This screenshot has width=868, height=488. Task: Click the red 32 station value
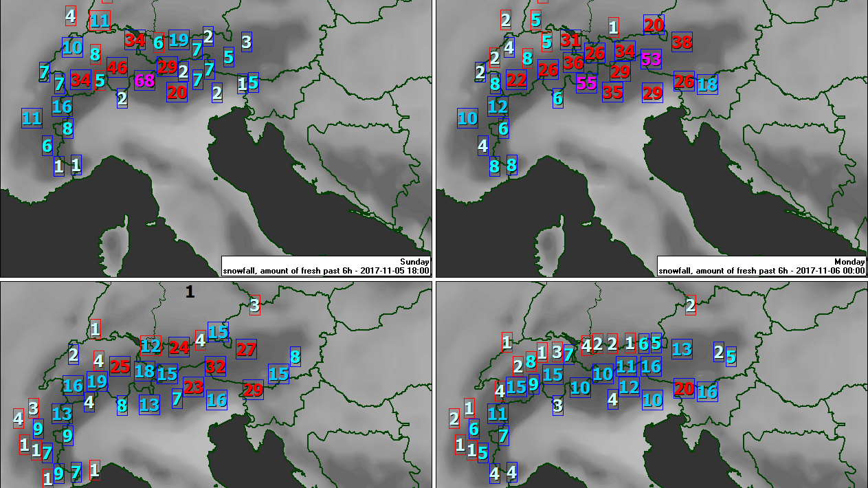pos(216,365)
